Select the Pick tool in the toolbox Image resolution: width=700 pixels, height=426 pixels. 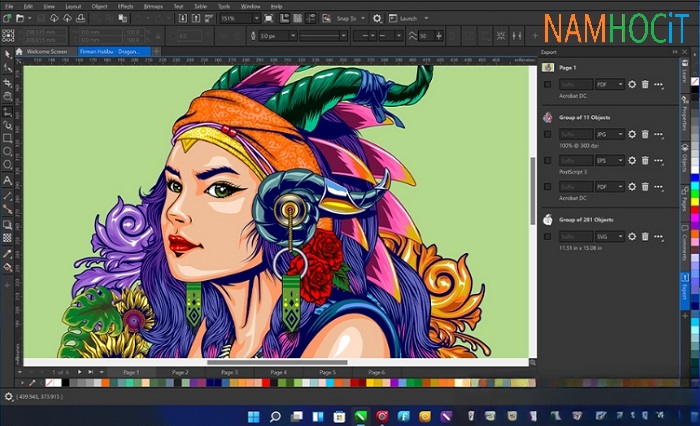8,54
